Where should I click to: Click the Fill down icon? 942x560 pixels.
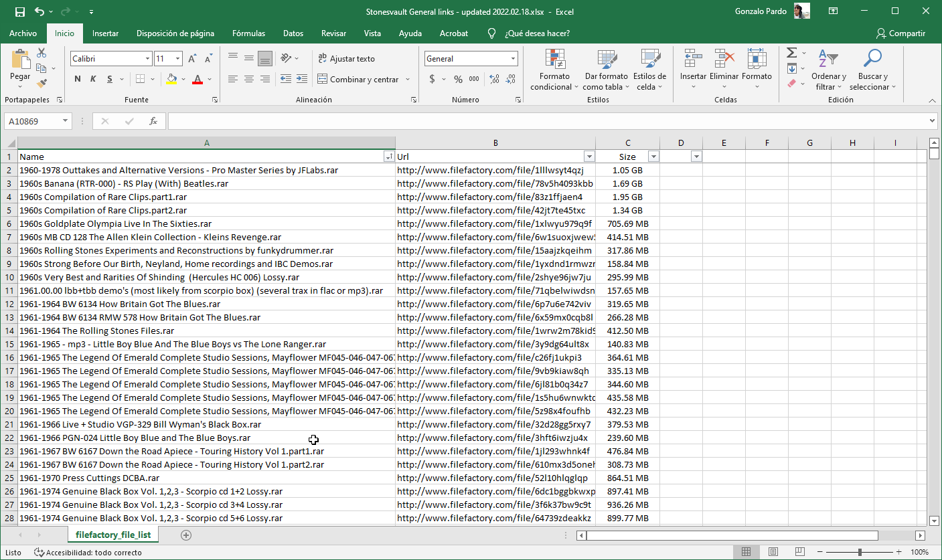point(791,68)
